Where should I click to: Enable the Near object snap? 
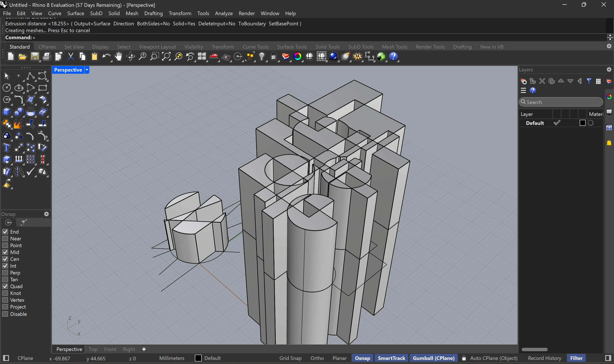point(5,238)
